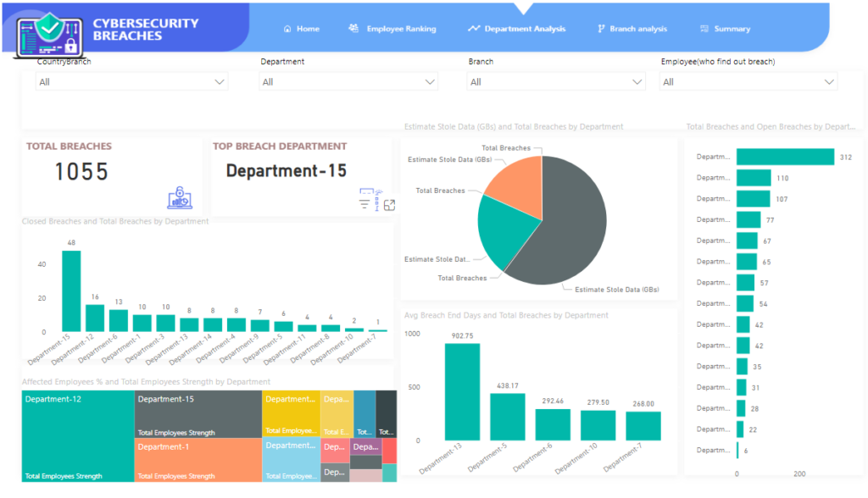The image size is (868, 498).
Task: Click the cybersecurity shield logo
Action: [x=49, y=35]
